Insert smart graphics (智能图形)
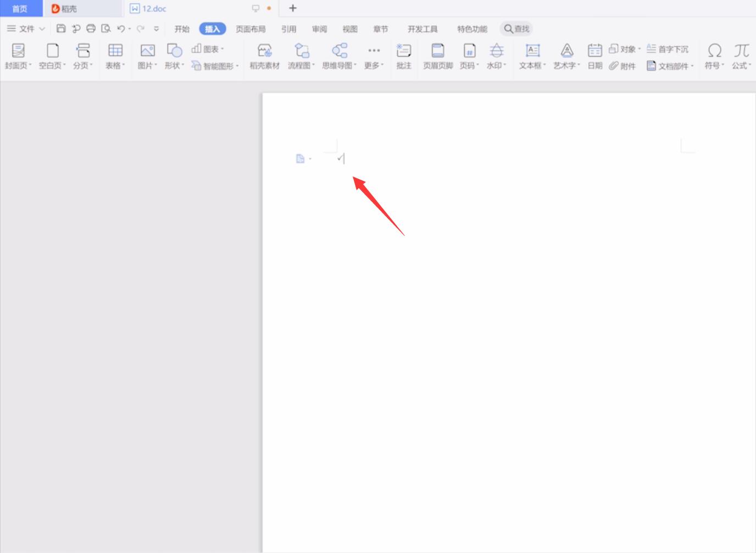 [x=215, y=66]
